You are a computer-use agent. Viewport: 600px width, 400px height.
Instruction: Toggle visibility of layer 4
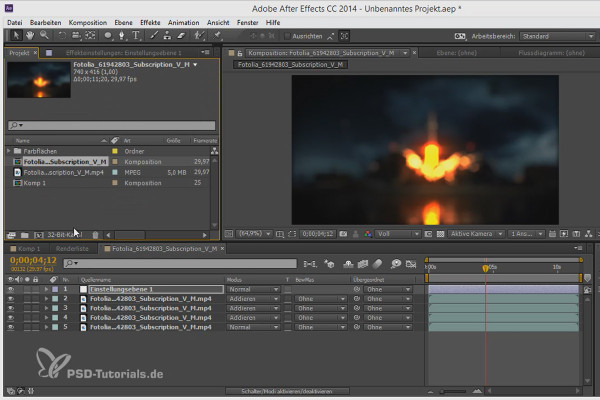(x=11, y=318)
